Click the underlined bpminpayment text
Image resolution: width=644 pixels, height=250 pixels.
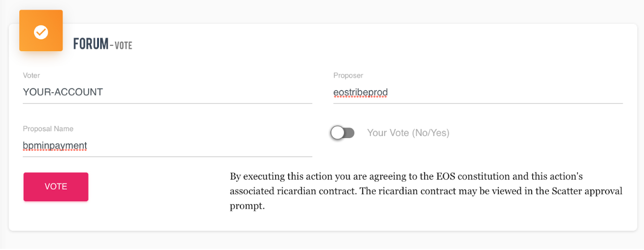55,146
